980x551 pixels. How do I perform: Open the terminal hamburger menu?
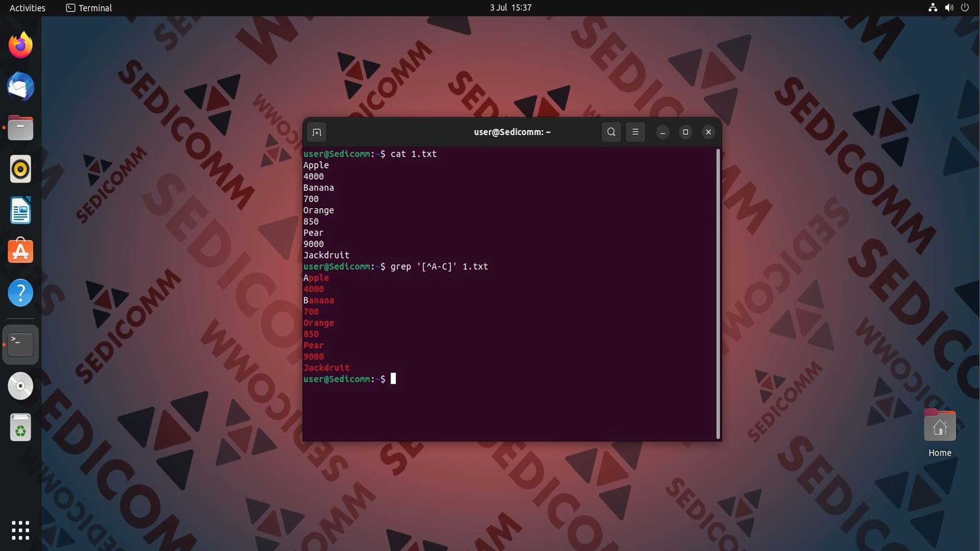tap(635, 132)
